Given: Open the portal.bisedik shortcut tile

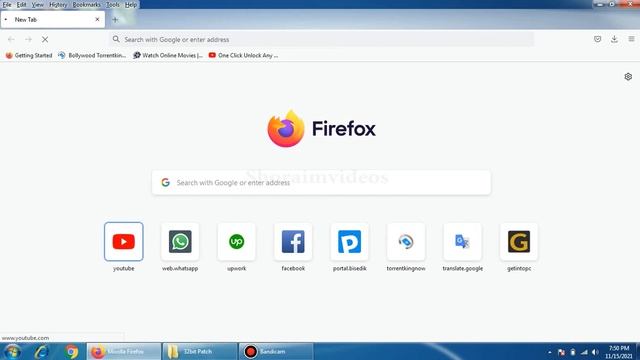Looking at the screenshot, I should click(349, 242).
